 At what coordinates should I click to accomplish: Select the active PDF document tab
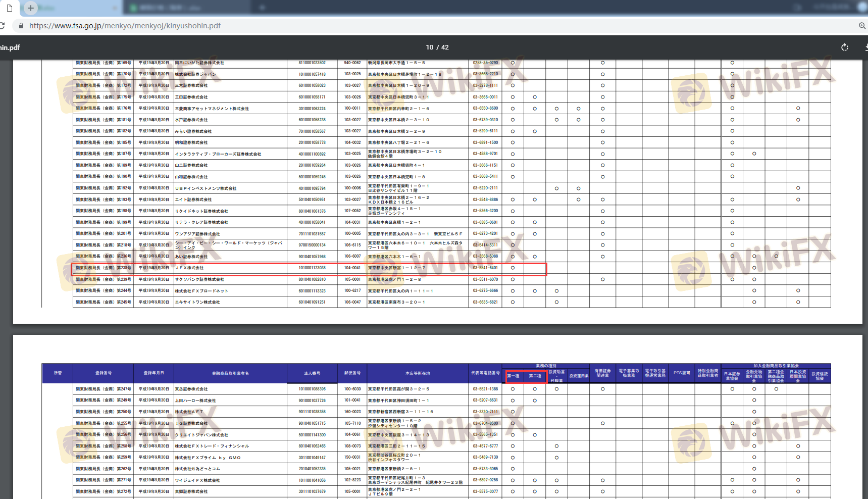tap(9, 8)
